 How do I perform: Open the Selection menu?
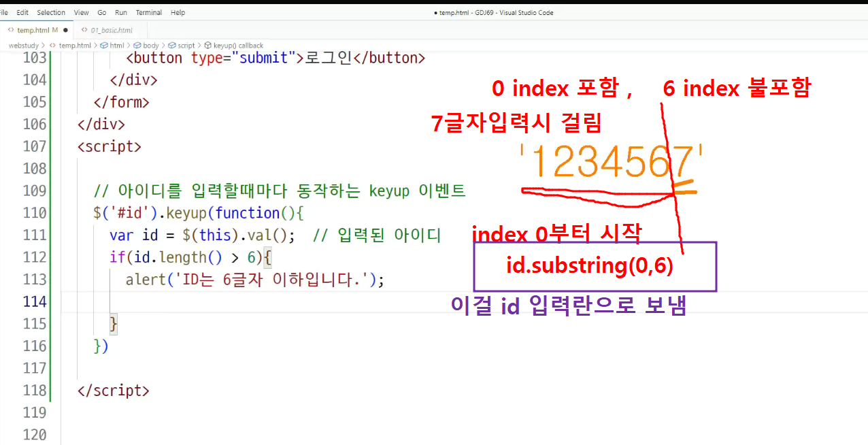coord(51,12)
